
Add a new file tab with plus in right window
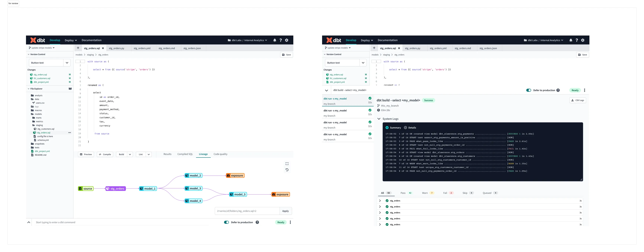pos(374,48)
